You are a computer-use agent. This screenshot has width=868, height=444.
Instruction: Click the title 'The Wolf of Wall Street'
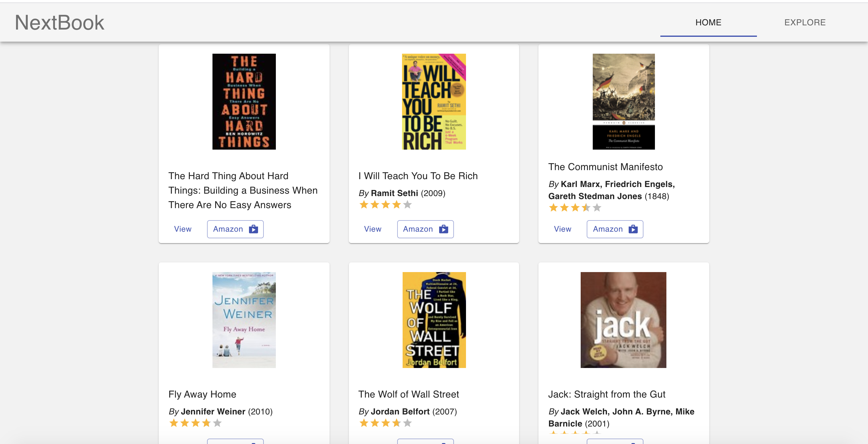pos(408,394)
